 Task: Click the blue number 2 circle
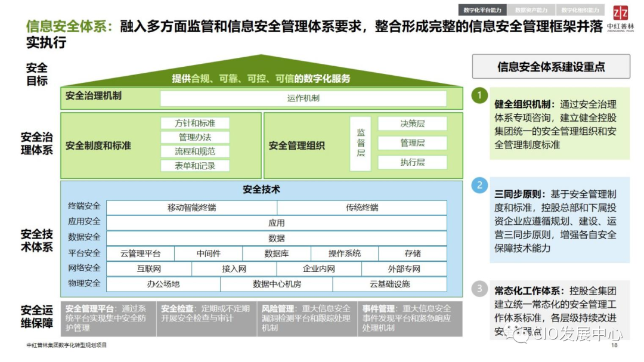tap(479, 185)
